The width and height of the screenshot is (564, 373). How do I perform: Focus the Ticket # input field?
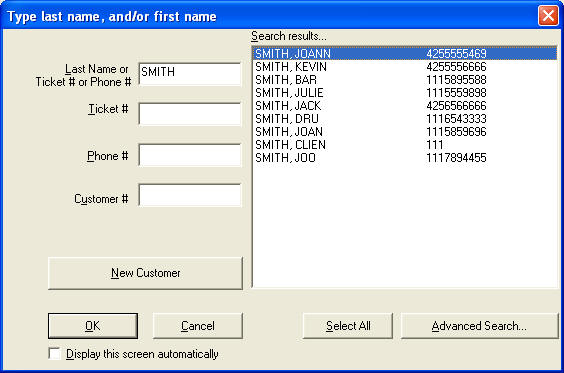(190, 114)
